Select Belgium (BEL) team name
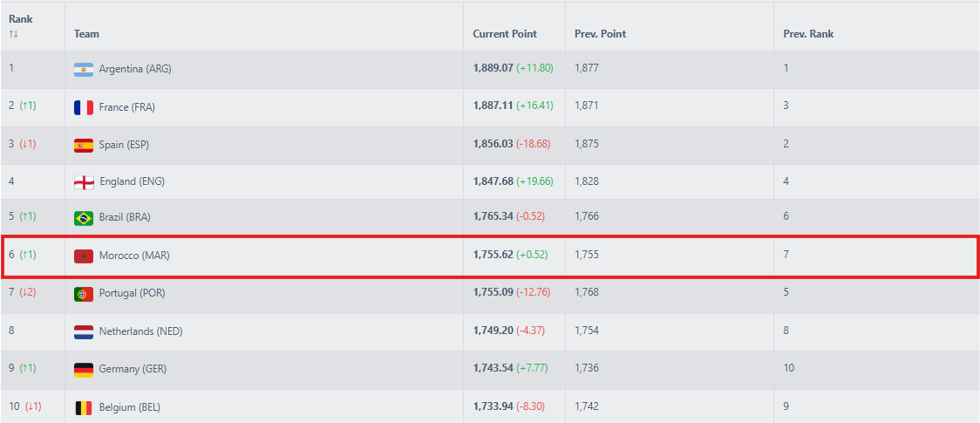This screenshot has width=980, height=423. 129,407
